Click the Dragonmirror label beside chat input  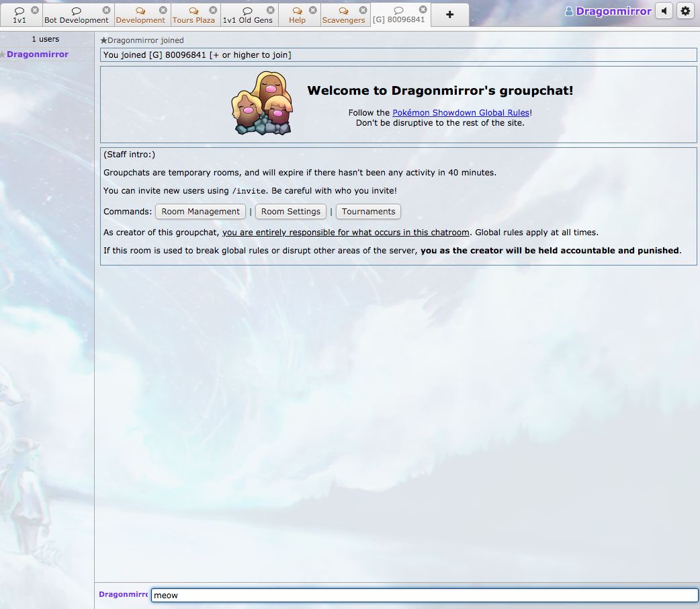123,594
